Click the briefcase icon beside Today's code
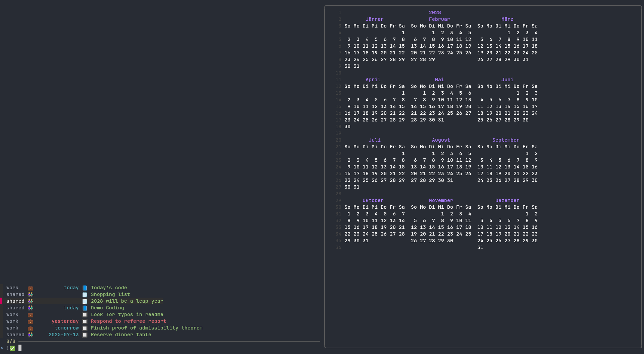Image resolution: width=644 pixels, height=354 pixels. point(31,288)
